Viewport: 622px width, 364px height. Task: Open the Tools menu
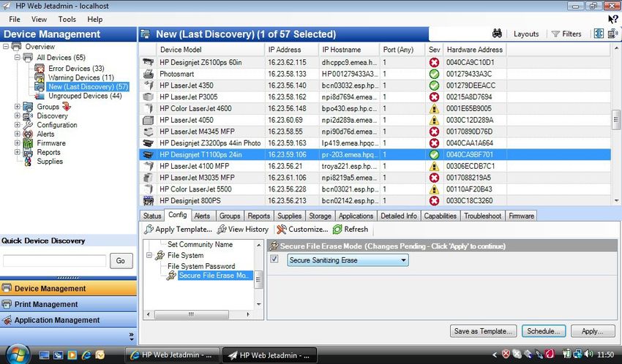tap(67, 19)
